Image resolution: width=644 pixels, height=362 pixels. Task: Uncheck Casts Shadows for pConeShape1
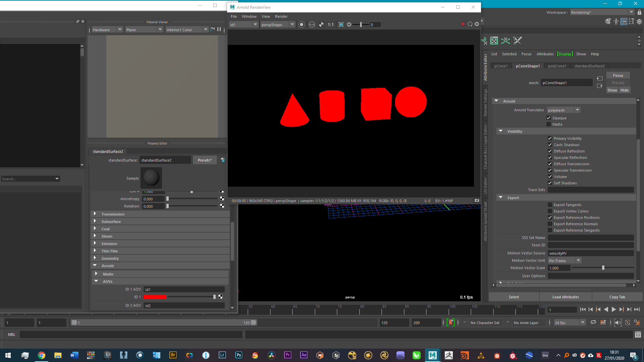[550, 144]
